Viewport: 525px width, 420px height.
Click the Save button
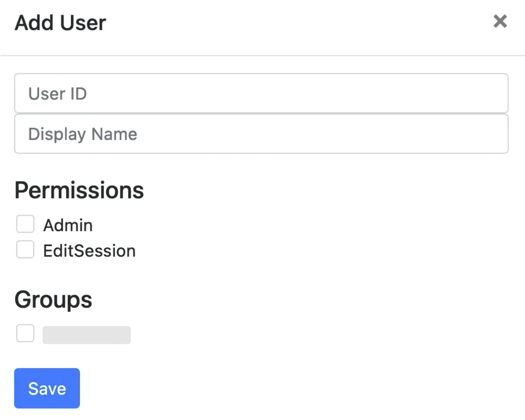[x=47, y=388]
